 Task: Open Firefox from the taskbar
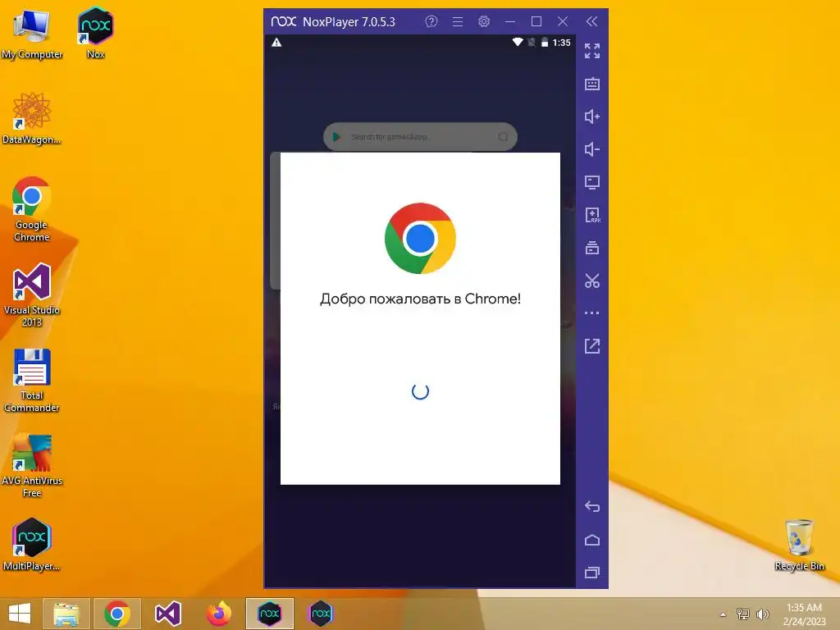(x=218, y=614)
